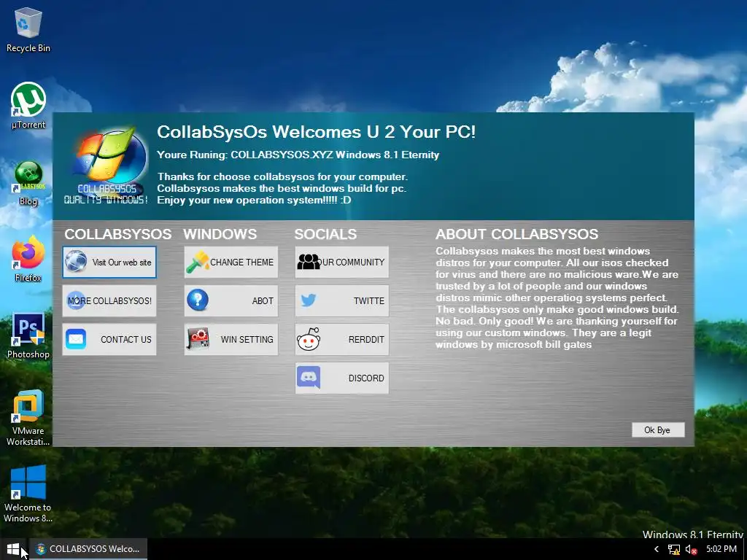Open MORE COLLABSYSOS! button
Viewport: 747px width, 560px height.
coord(109,300)
